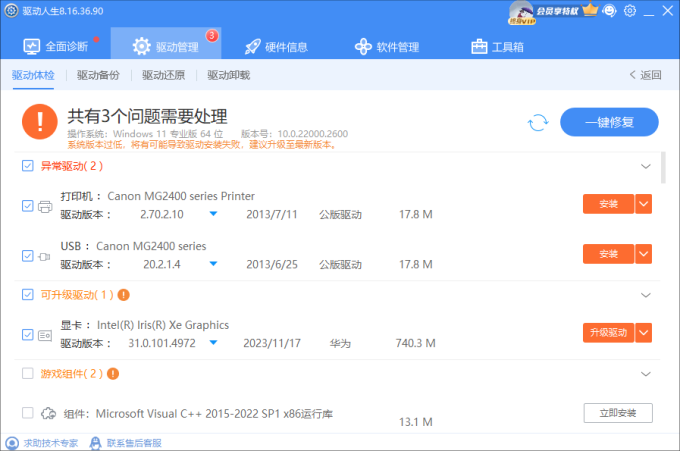This screenshot has width=680, height=451.
Task: Click 安装 for Canon MG2400 series Printer
Action: (608, 204)
